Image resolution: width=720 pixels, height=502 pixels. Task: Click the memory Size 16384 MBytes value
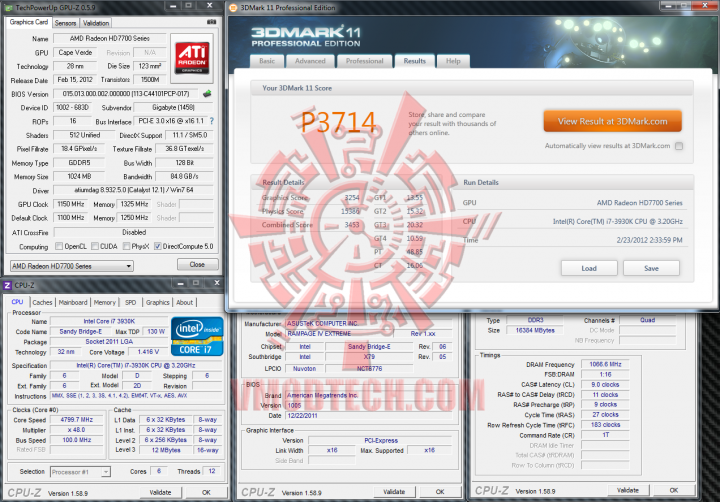pos(535,330)
